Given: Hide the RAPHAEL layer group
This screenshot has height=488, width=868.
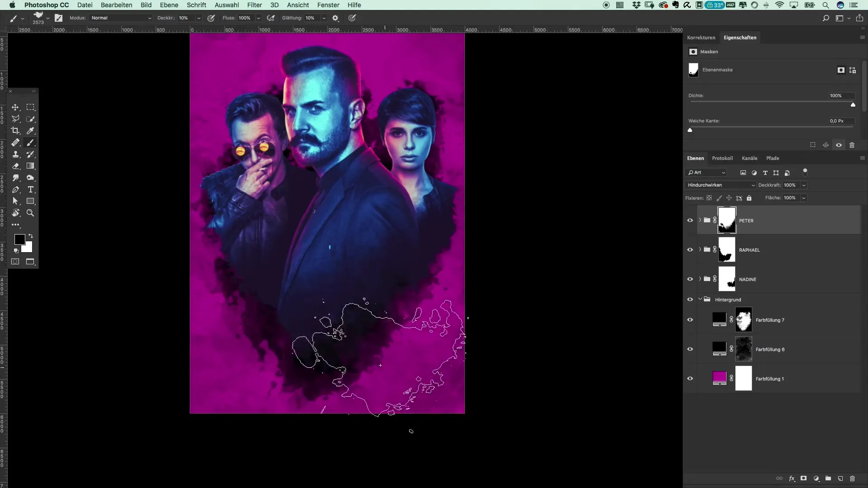Looking at the screenshot, I should [x=690, y=250].
